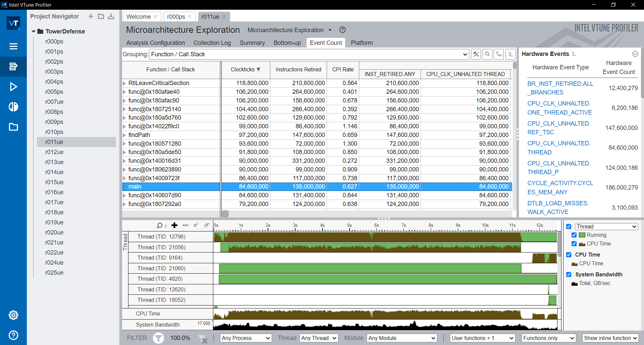644x345 pixels.
Task: Switch to the Analysis Configuration tab
Action: pos(156,43)
